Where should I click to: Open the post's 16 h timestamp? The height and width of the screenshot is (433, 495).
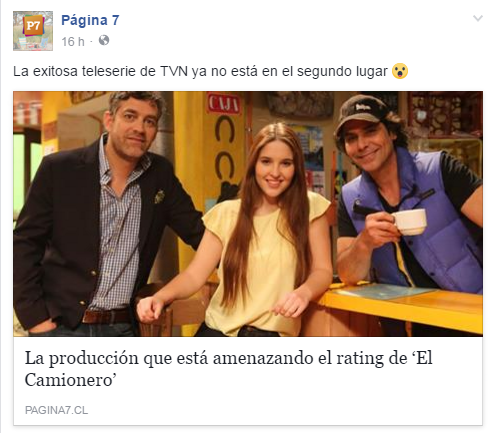(x=73, y=42)
